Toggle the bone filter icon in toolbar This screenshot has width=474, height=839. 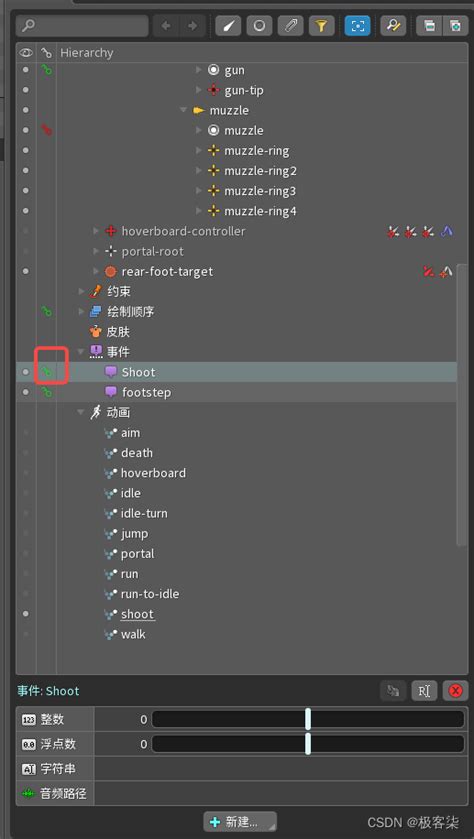coord(228,26)
